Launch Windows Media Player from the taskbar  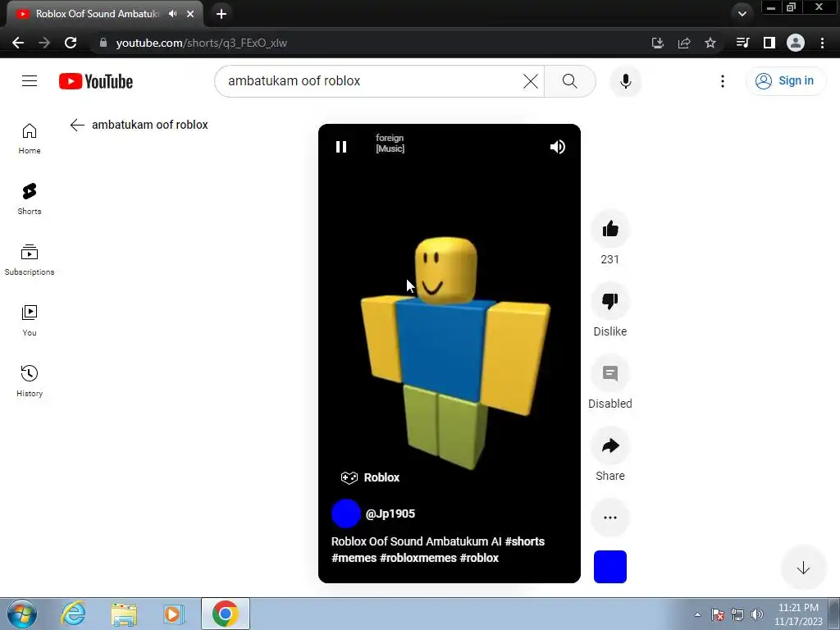[174, 614]
